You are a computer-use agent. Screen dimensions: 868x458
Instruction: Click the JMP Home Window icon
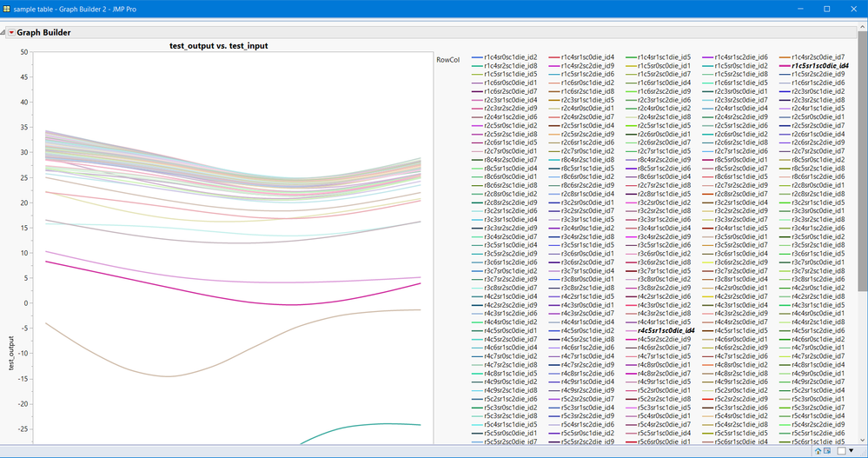pos(818,451)
